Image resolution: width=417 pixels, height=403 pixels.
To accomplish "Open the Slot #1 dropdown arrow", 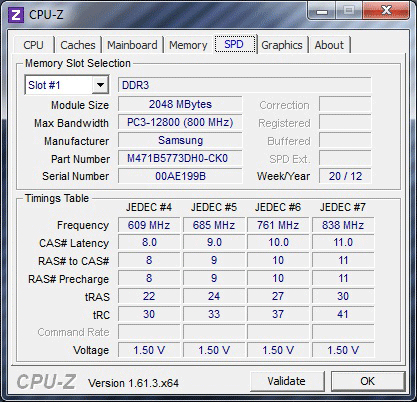I will click(x=100, y=85).
